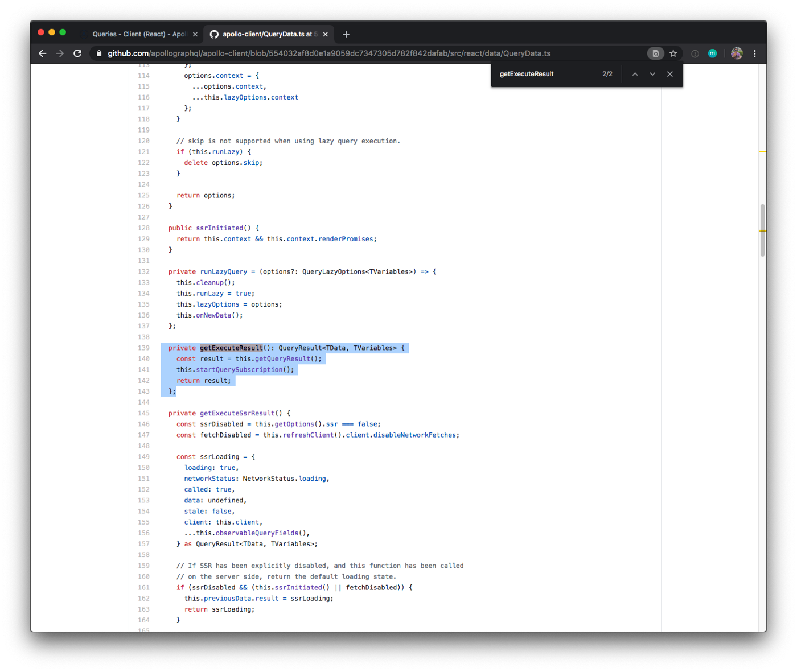Viewport: 797px width, 672px height.
Task: Open the teal extension icon in toolbar
Action: pyautogui.click(x=712, y=53)
